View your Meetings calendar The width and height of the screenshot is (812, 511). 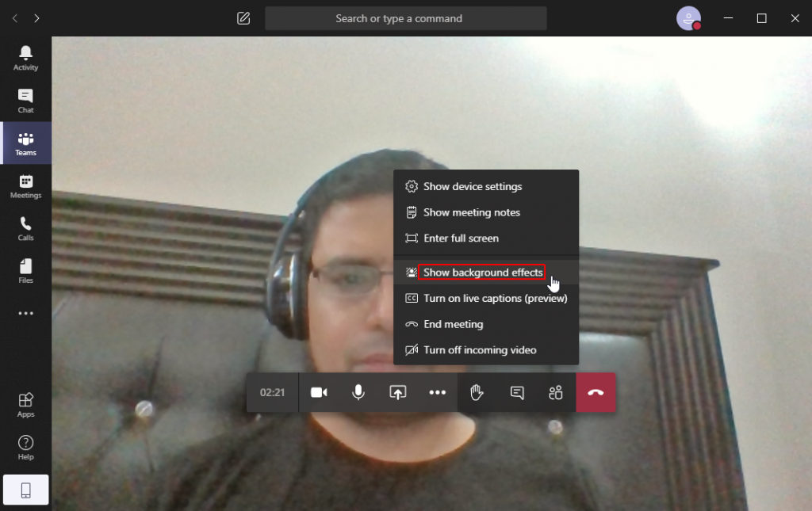pyautogui.click(x=26, y=185)
